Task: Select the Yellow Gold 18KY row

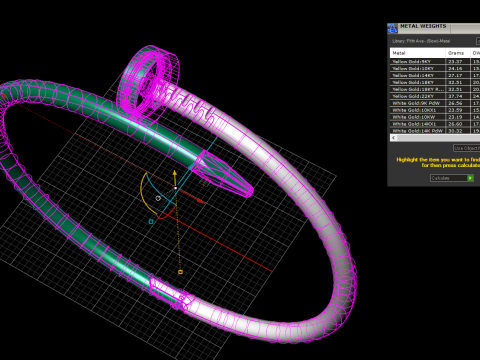Action: click(435, 82)
